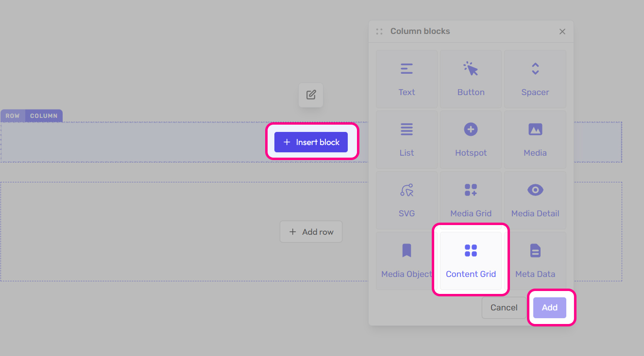
Task: Cancel the Column blocks dialog
Action: [504, 307]
